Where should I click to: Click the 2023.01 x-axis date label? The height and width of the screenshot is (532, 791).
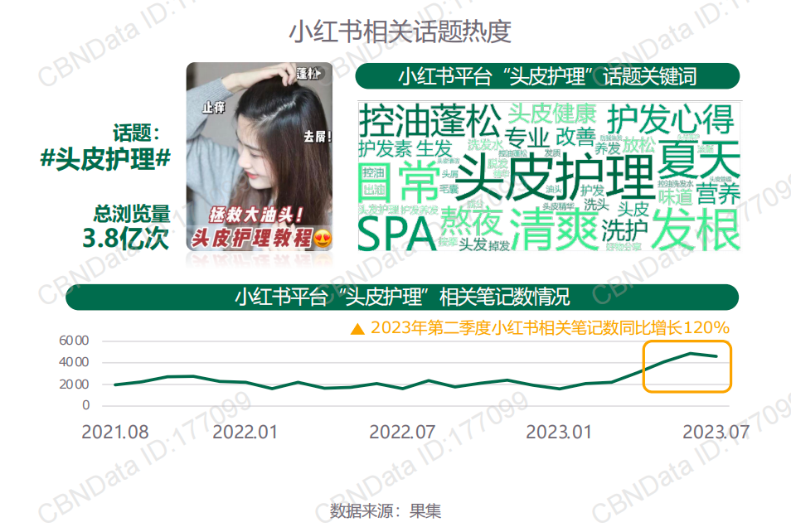click(x=559, y=433)
